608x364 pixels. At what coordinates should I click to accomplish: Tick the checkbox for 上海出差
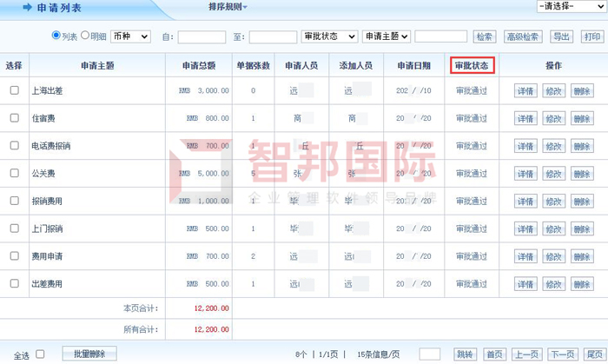(15, 90)
